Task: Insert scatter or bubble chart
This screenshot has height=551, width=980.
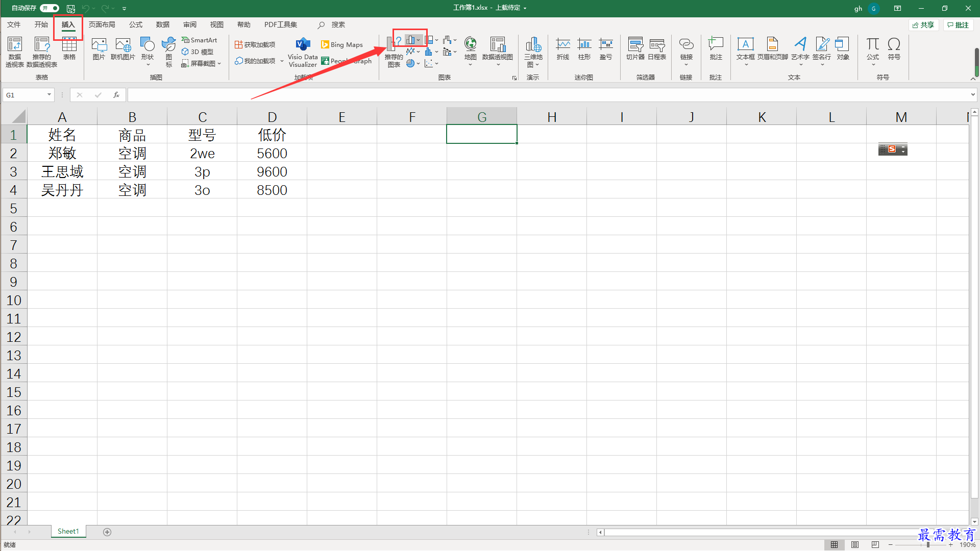Action: [429, 63]
